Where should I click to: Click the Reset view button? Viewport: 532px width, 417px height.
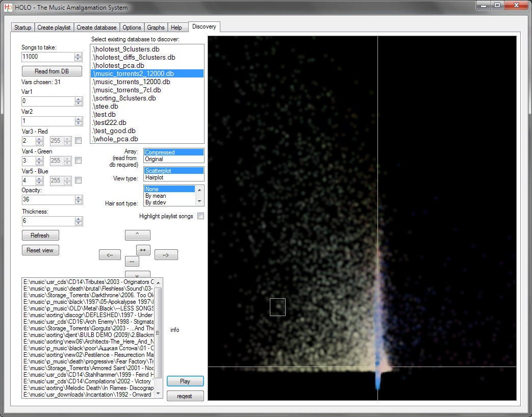(x=40, y=250)
